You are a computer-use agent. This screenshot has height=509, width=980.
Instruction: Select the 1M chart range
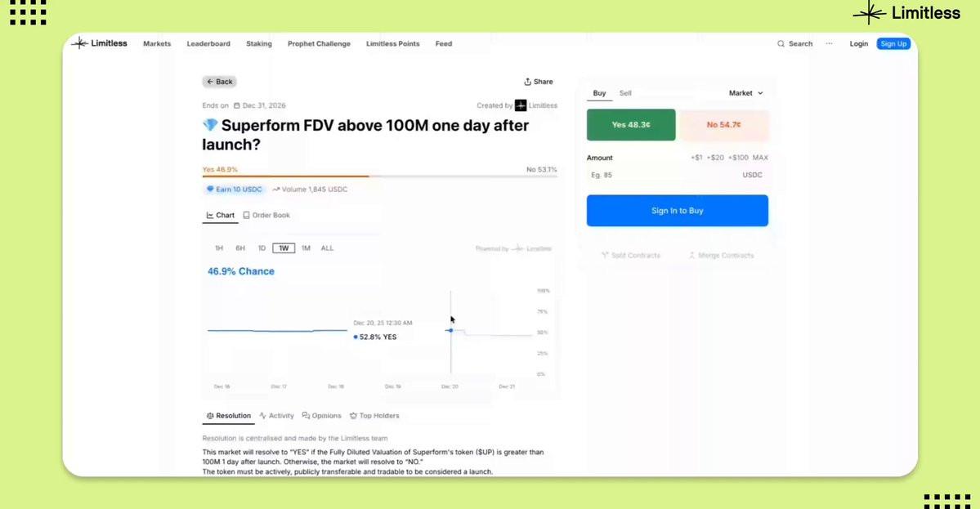[x=306, y=248]
